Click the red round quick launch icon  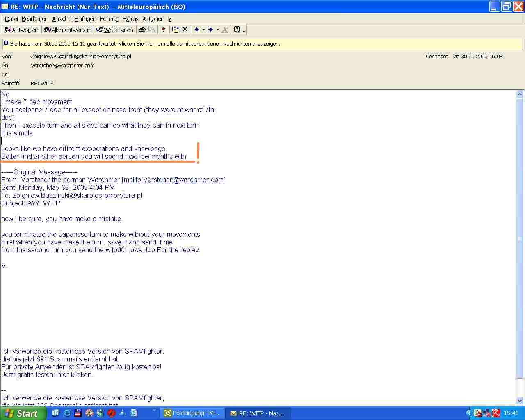111,413
